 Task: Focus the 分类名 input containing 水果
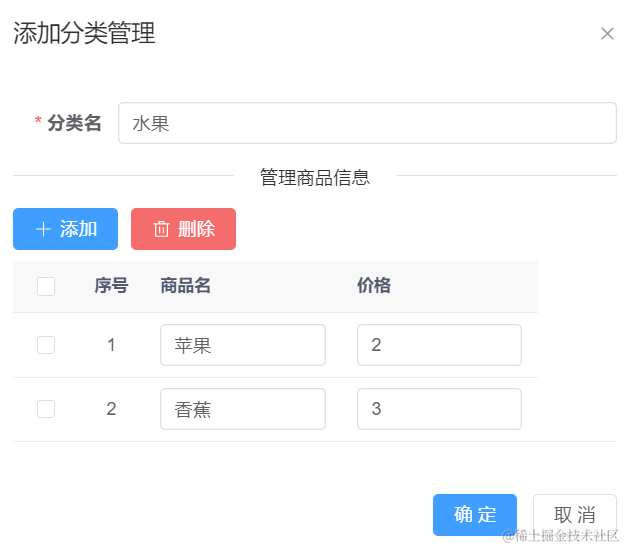point(367,124)
